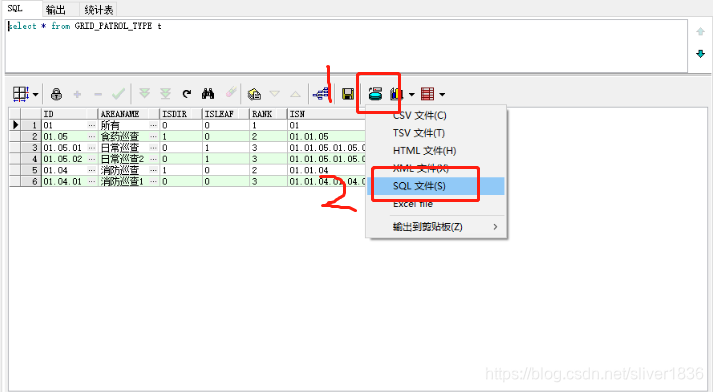This screenshot has width=713, height=392.
Task: Click the select-all corner cell of grid
Action: [15, 114]
